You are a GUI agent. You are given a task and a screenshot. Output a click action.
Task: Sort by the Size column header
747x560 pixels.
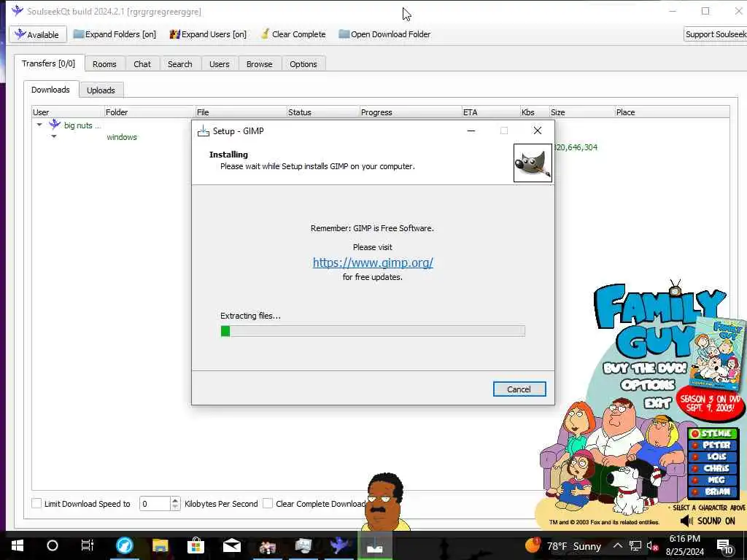pos(581,112)
